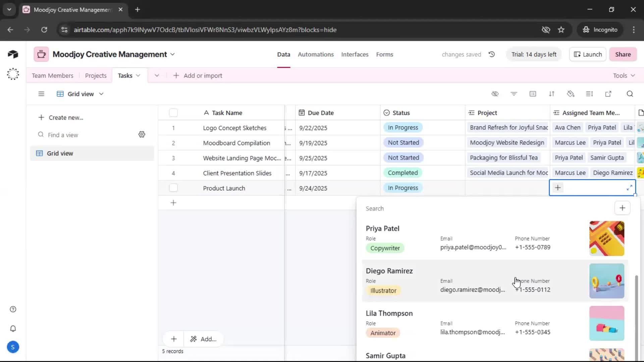Click the Trial 14 days left button
The width and height of the screenshot is (644, 362).
pos(534,54)
